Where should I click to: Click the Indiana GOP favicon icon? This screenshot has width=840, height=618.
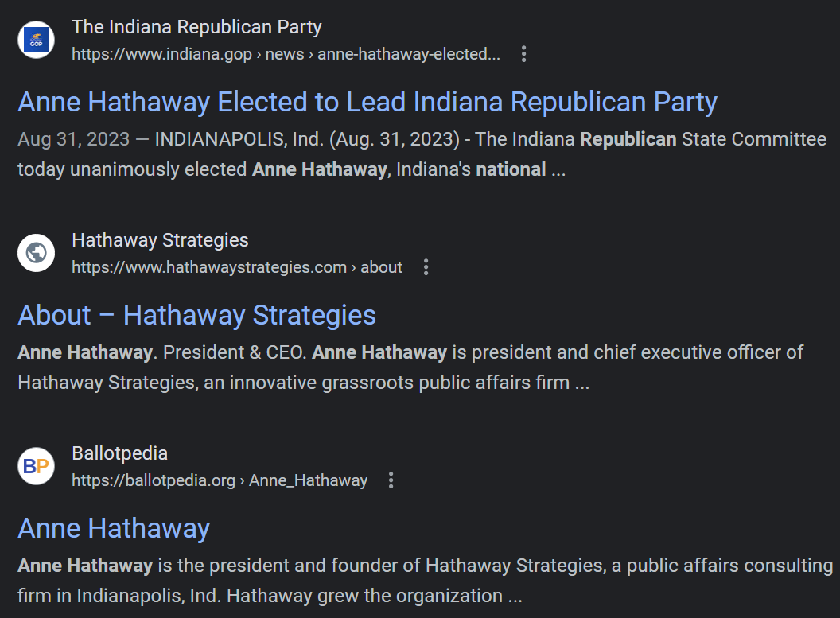tap(36, 40)
